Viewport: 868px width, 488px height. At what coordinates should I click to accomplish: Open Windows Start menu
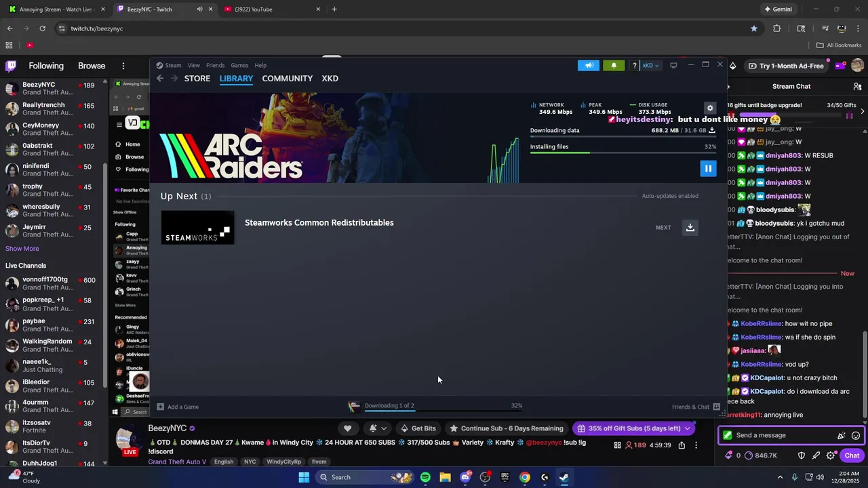(x=304, y=477)
